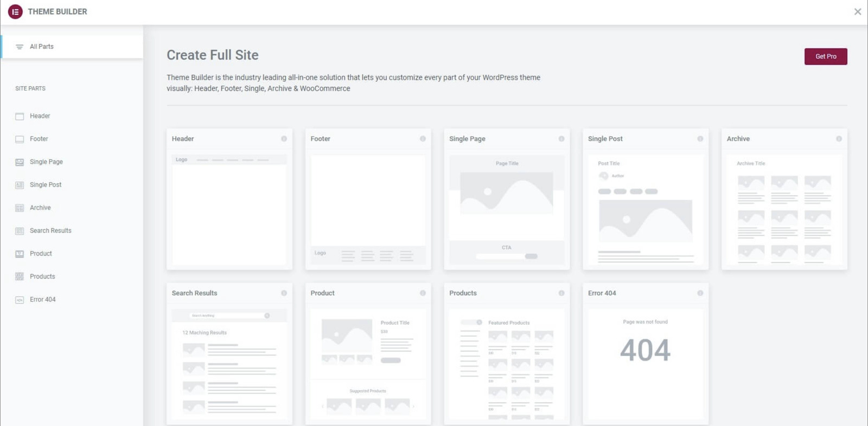Click the Product icon in sidebar
868x426 pixels.
[x=20, y=254]
